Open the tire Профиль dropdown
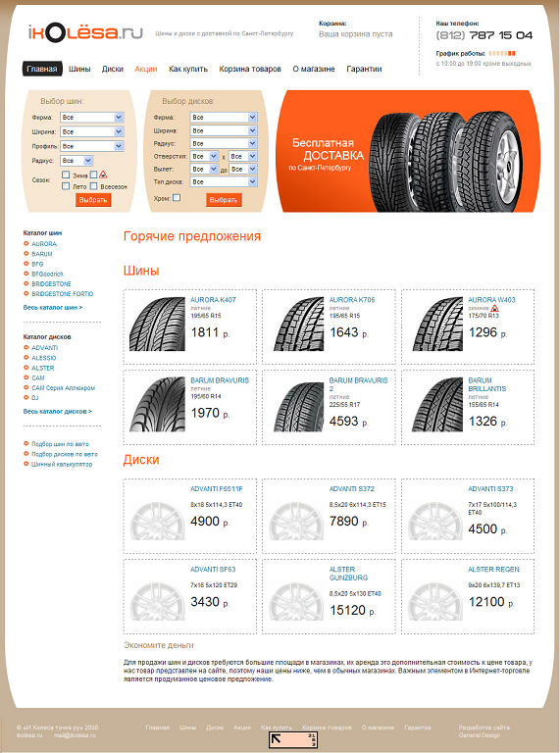The image size is (560, 753). pyautogui.click(x=92, y=146)
